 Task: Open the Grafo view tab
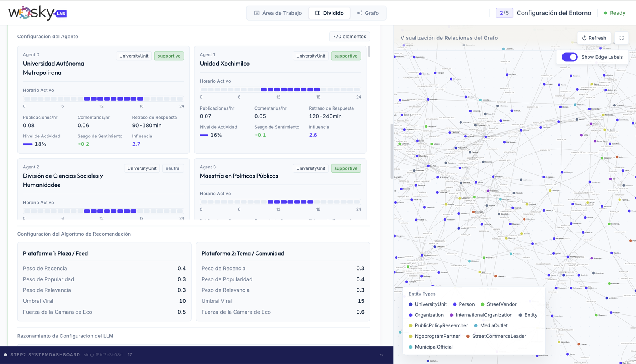[368, 13]
